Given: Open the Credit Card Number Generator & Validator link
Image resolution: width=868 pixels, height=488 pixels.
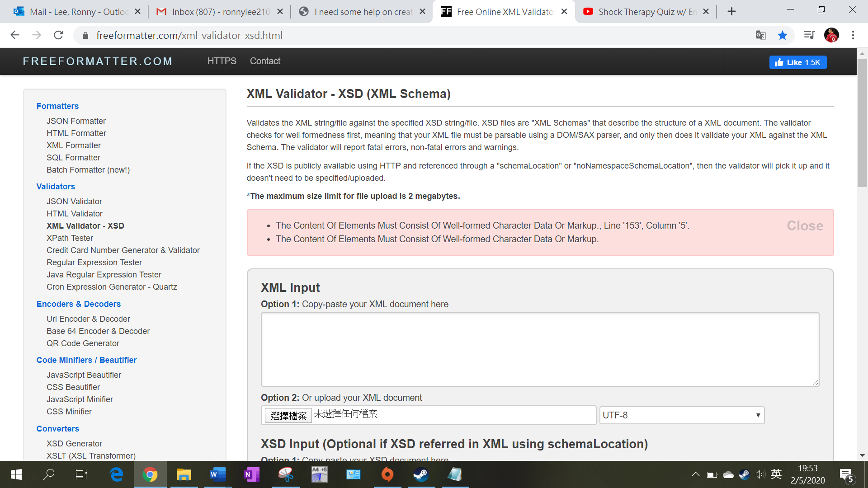Looking at the screenshot, I should coord(123,250).
